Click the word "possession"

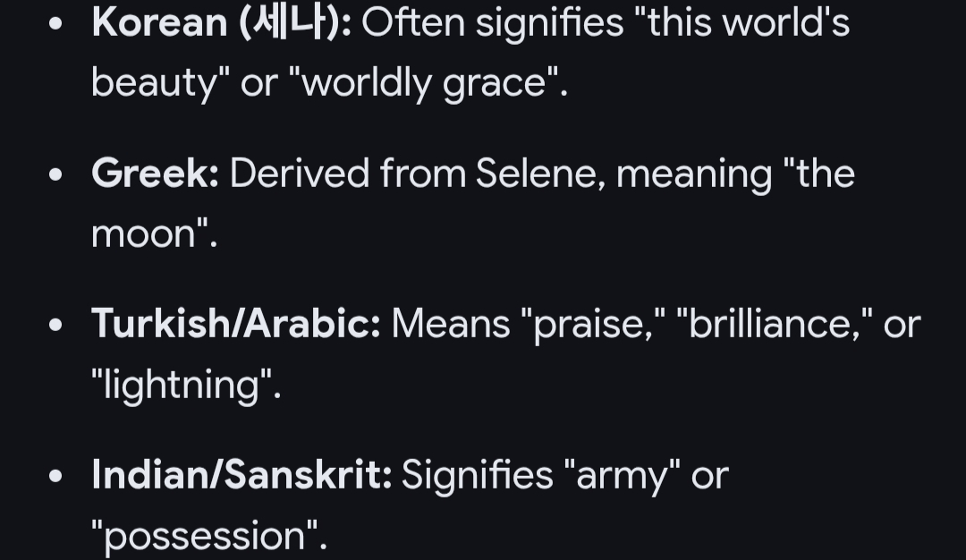[209, 535]
